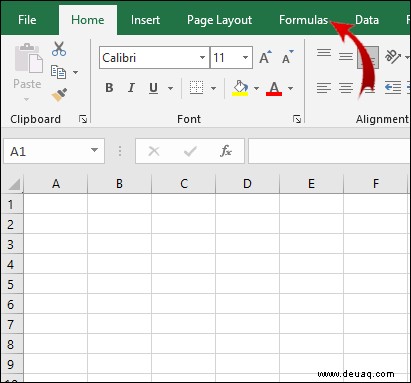The height and width of the screenshot is (383, 411).
Task: Open the Copy options arrow
Action: (x=76, y=72)
